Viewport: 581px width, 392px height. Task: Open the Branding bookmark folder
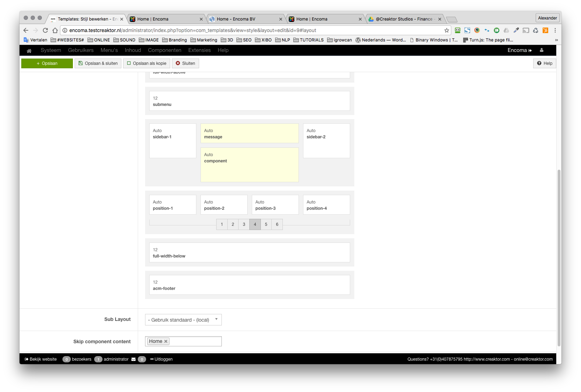174,40
